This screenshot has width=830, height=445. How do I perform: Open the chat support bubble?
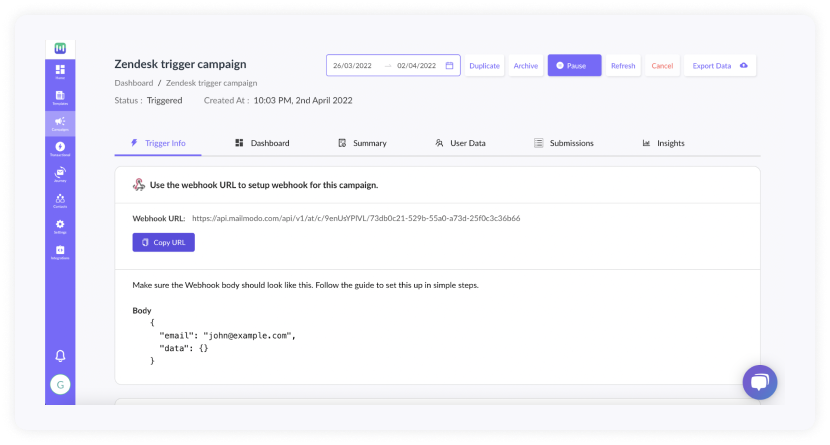[760, 382]
